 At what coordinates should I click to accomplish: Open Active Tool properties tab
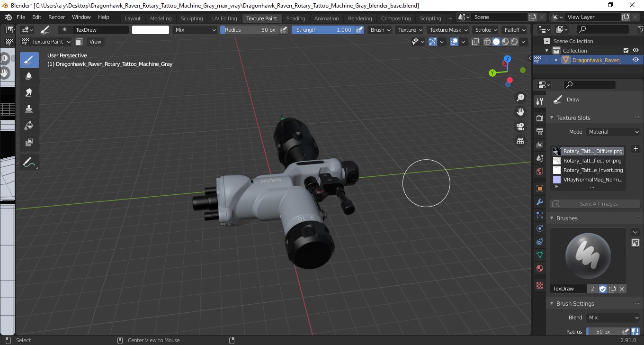[539, 101]
